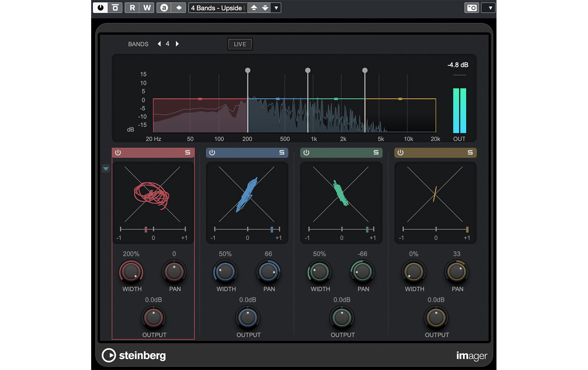Toggle power for the yellow band

(401, 152)
